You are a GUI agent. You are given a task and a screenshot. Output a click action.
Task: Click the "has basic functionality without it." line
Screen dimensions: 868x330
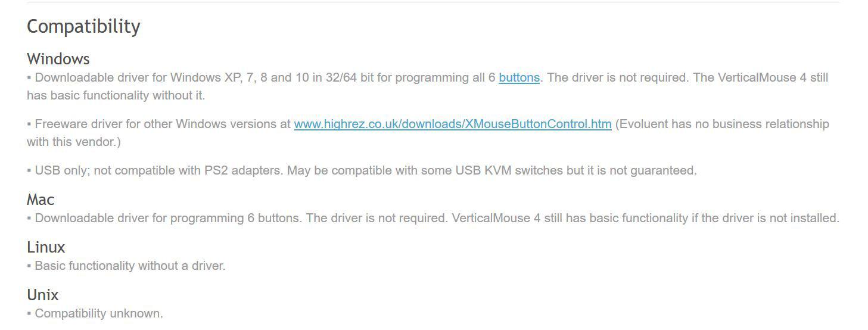tap(116, 95)
